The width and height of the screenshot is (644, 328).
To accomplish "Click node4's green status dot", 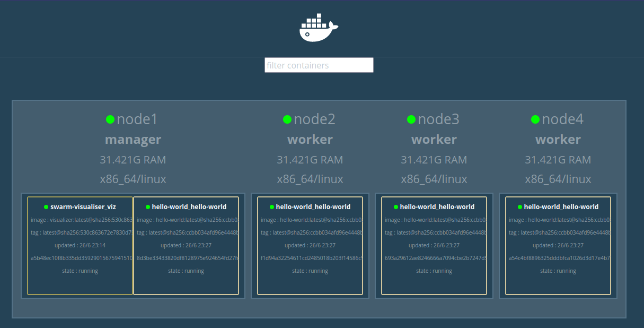I will pyautogui.click(x=535, y=119).
